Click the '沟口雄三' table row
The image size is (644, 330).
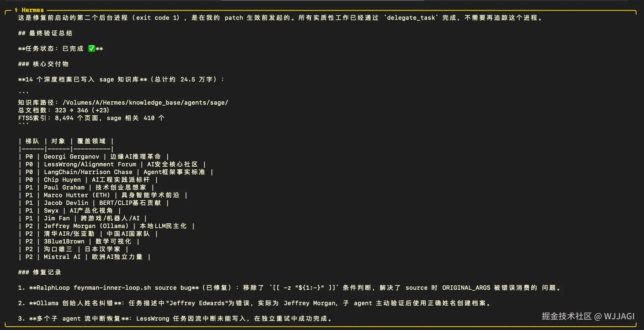(73, 249)
